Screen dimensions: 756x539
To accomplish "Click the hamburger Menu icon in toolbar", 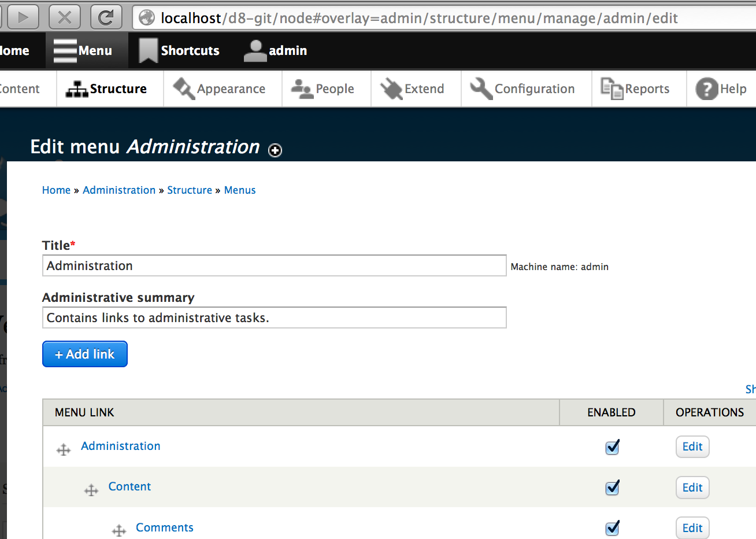I will pos(65,50).
